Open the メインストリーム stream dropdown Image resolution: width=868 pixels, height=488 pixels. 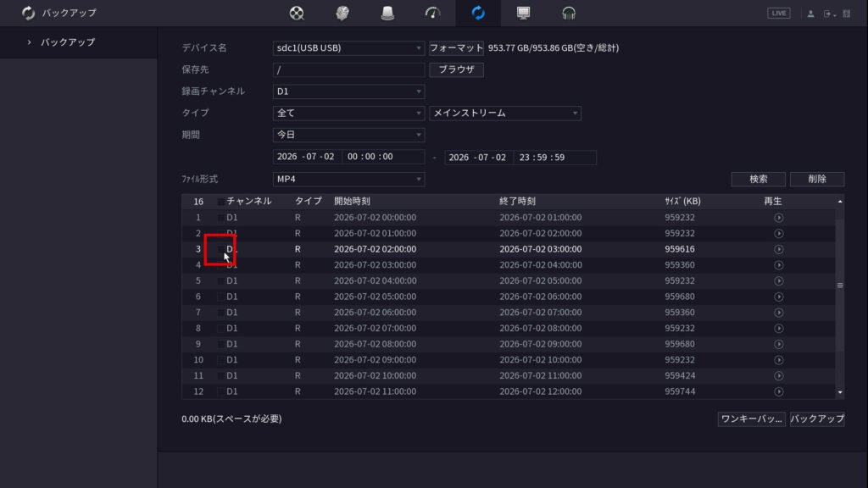(505, 113)
